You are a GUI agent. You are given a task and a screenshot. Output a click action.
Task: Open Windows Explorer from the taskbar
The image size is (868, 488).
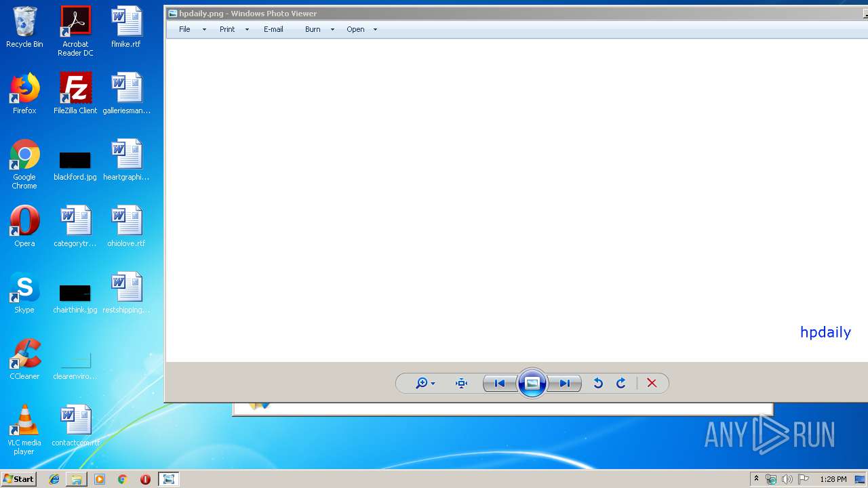[77, 479]
